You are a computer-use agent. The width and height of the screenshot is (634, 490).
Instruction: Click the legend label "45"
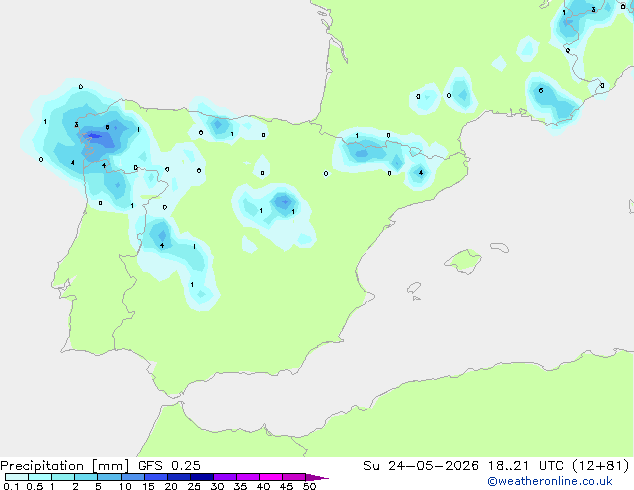point(286,486)
